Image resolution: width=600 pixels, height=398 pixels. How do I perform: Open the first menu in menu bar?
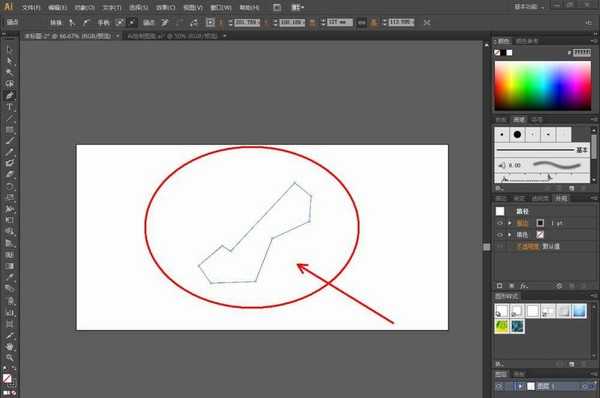click(31, 7)
